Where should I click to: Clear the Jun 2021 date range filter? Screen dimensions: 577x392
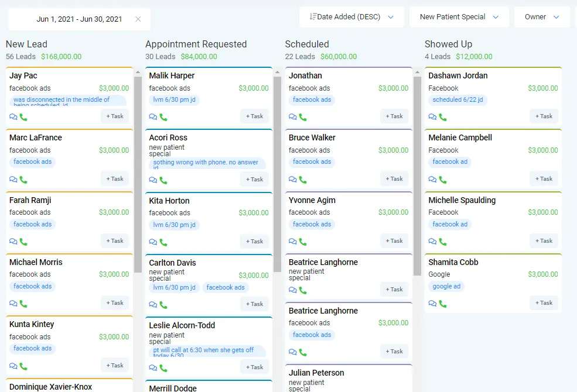(138, 19)
